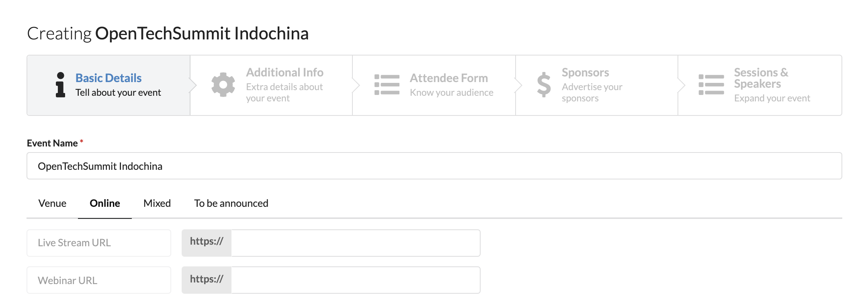Select the Online location tab
The width and height of the screenshot is (868, 305).
[x=105, y=203]
